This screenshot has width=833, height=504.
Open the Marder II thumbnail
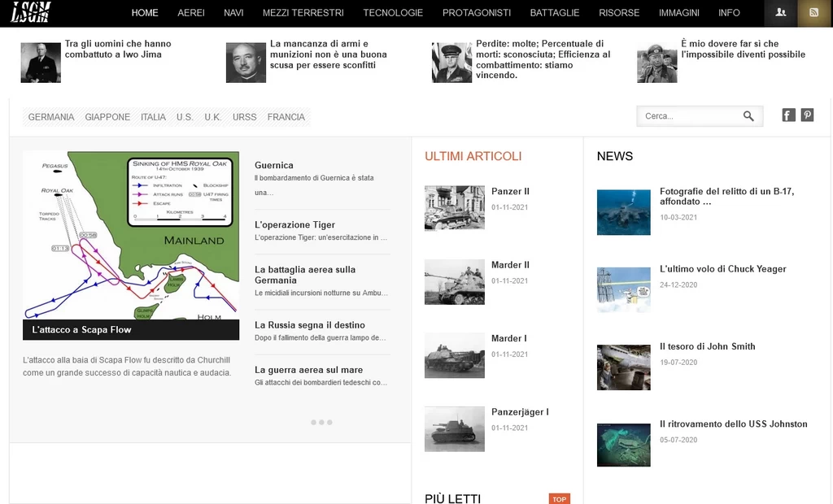pos(455,281)
